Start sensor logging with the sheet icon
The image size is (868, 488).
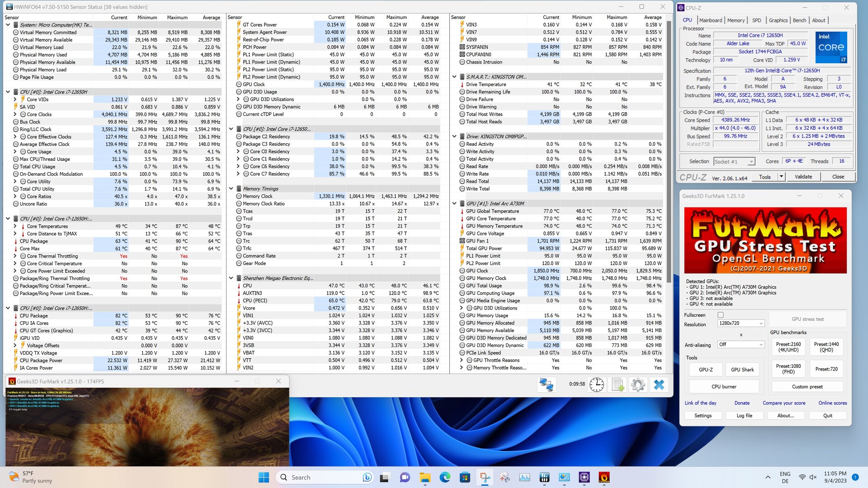pos(618,385)
